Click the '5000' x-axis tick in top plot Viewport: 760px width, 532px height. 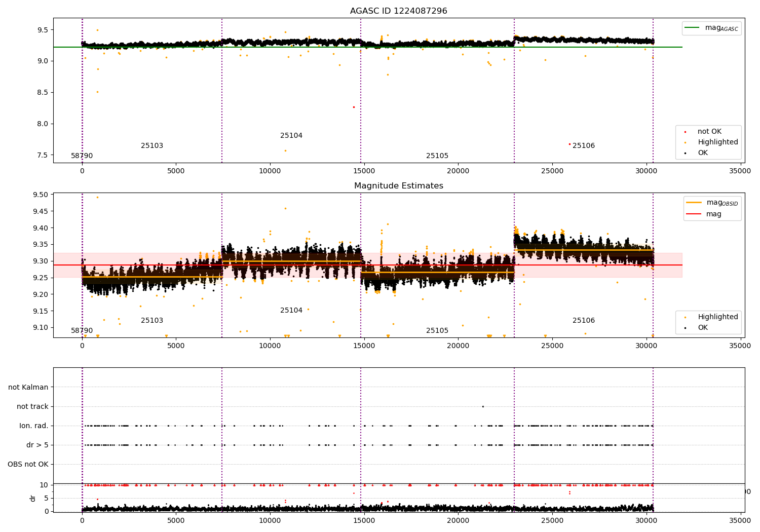pos(176,171)
